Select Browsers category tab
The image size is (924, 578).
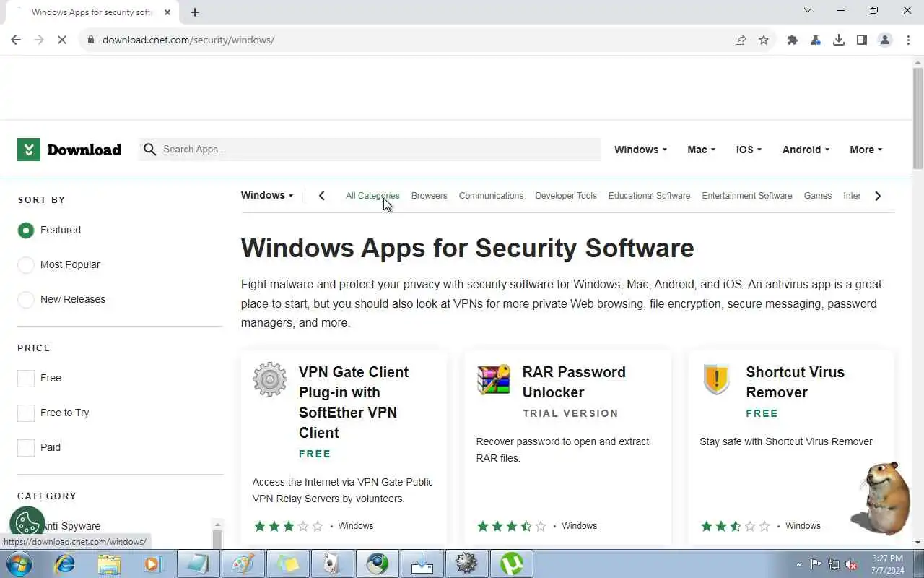pyautogui.click(x=430, y=196)
